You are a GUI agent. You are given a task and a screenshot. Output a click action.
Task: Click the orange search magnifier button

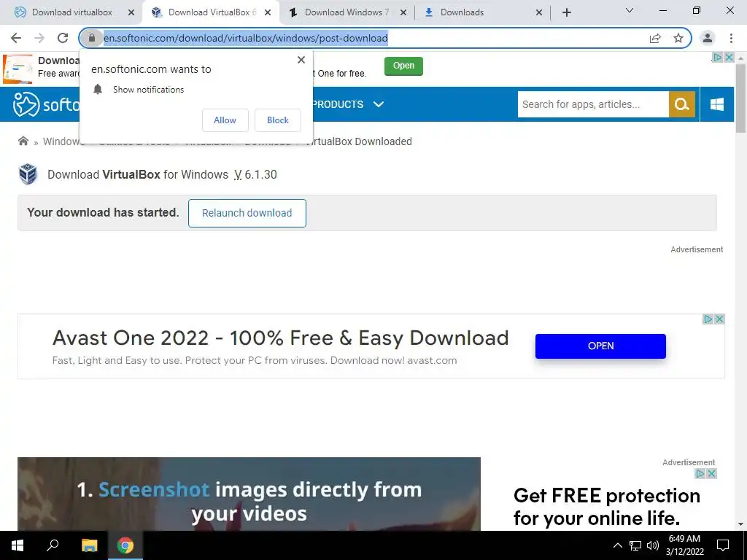click(682, 104)
